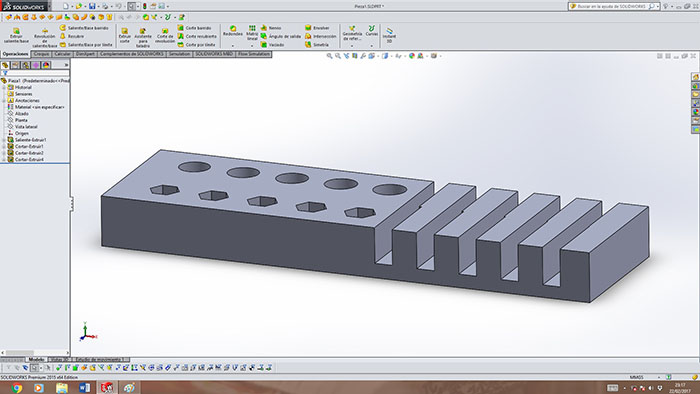Expand the Historial folder in tree
Viewport: 700px width, 394px height.
(x=4, y=87)
